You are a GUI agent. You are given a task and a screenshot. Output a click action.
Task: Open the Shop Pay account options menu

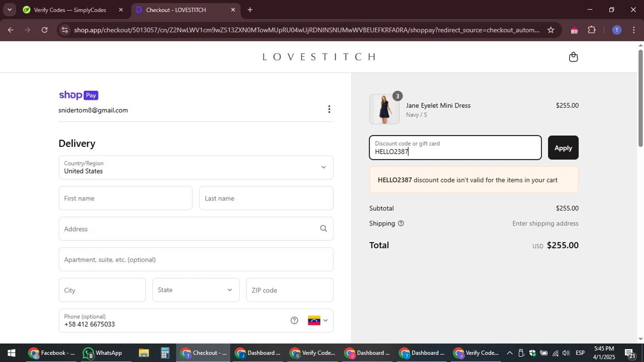pos(329,110)
